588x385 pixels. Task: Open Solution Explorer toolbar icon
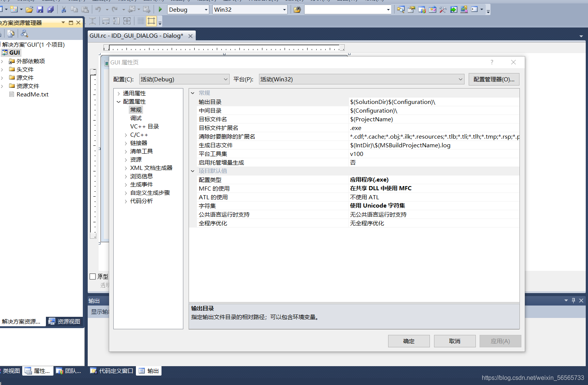(401, 9)
